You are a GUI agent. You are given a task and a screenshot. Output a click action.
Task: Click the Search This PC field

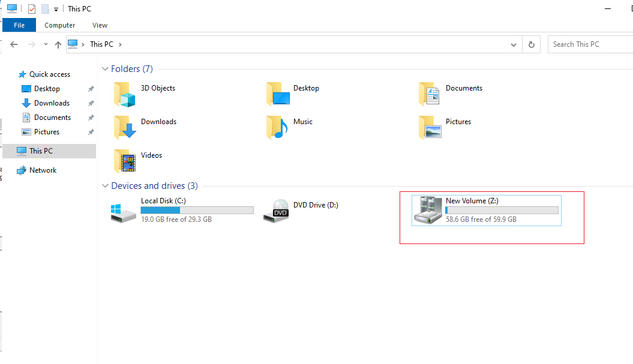point(590,44)
